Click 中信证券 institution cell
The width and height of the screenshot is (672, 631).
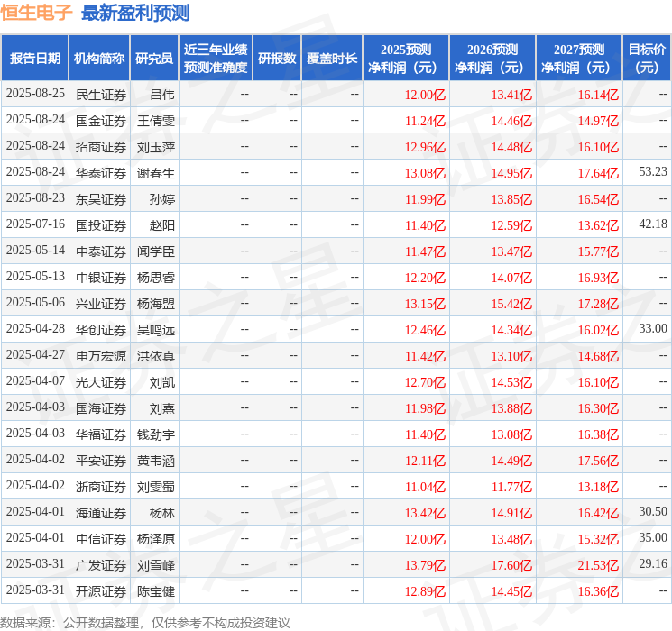[101, 539]
